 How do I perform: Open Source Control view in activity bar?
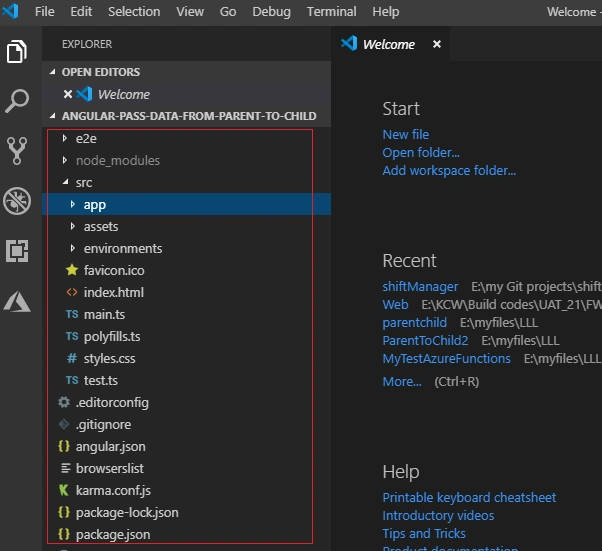coord(17,151)
